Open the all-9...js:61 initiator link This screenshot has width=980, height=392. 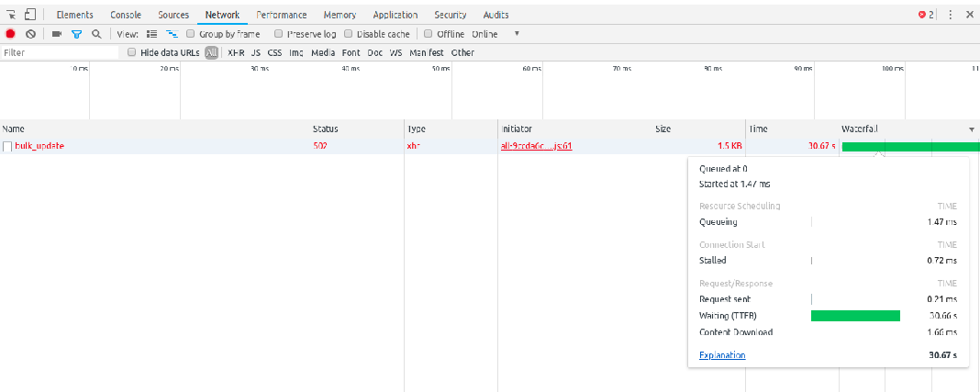pos(536,146)
